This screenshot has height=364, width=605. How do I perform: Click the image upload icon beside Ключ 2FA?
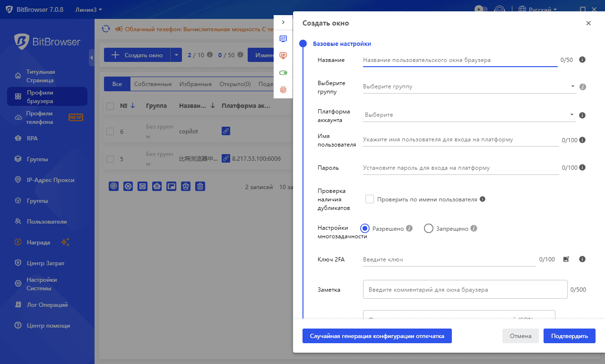tap(566, 259)
